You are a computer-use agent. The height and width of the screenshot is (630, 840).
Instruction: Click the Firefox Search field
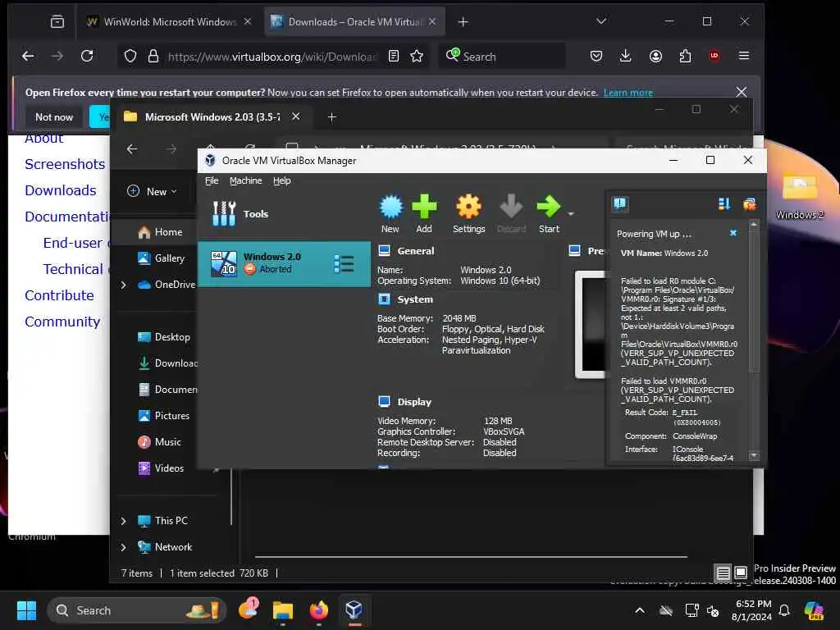[503, 57]
